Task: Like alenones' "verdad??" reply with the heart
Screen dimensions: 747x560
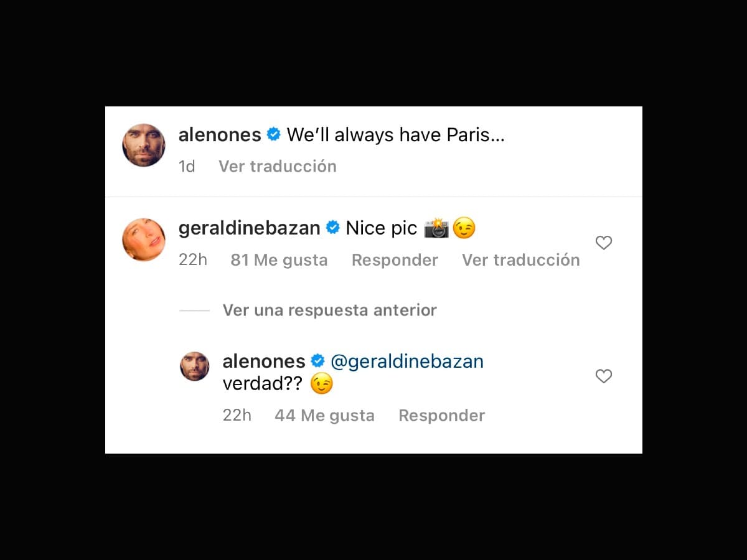Action: 603,376
